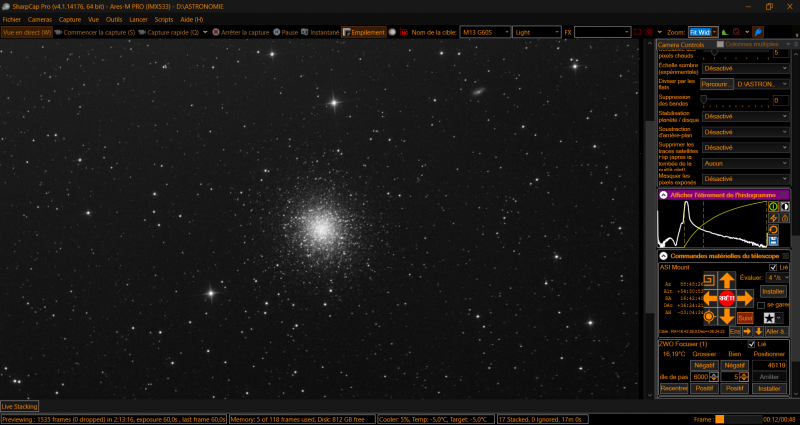Open the Light frame type dropdown
This screenshot has width=800, height=425.
point(537,32)
